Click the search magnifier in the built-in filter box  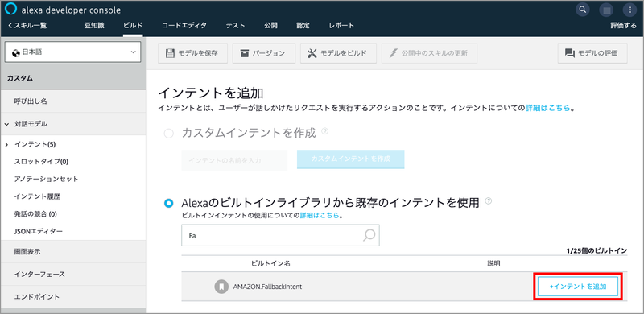[x=369, y=235]
